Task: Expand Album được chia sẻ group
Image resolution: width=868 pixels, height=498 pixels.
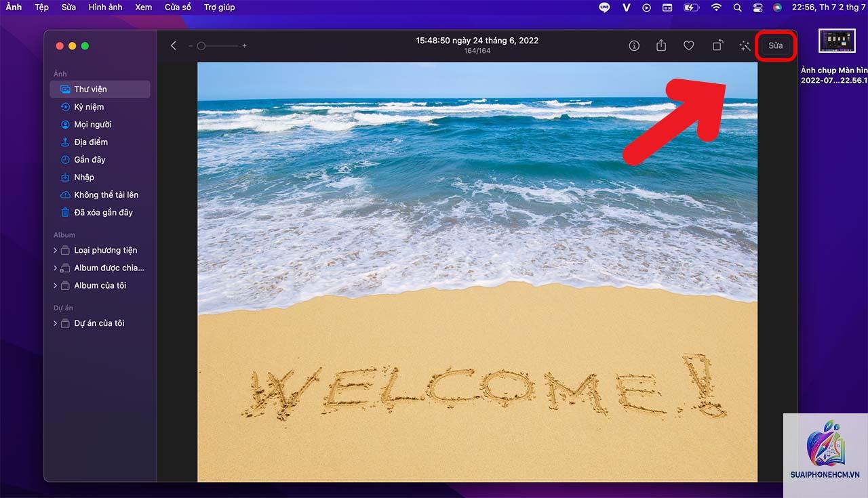Action: coord(55,268)
